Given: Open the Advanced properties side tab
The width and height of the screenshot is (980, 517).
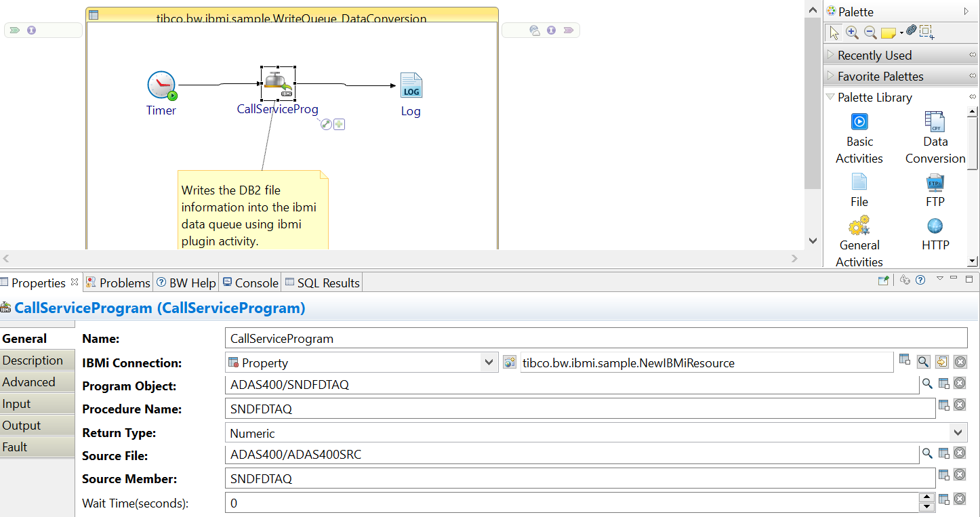Looking at the screenshot, I should [28, 382].
